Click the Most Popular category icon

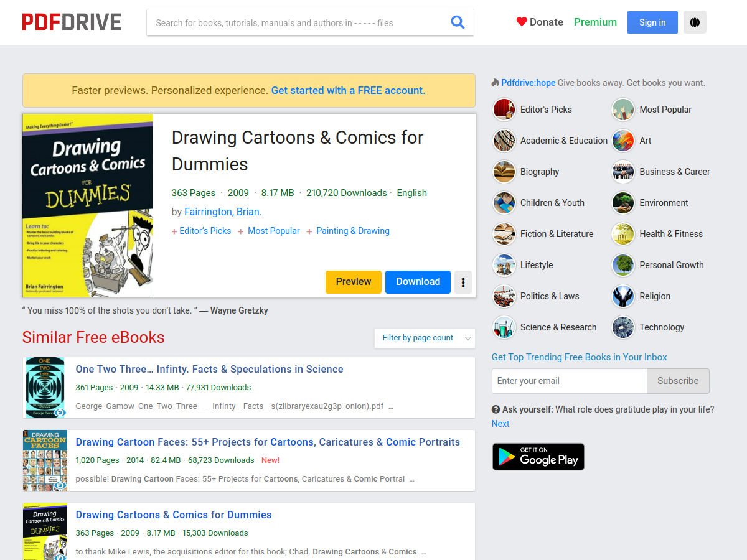(622, 110)
